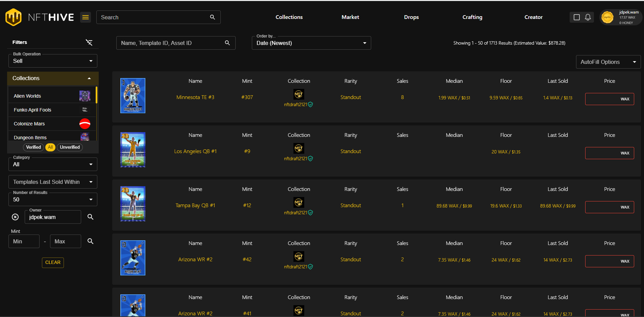Expand AutoFill Options dropdown

point(608,62)
